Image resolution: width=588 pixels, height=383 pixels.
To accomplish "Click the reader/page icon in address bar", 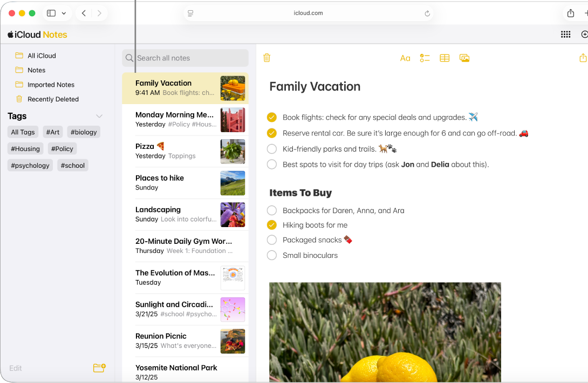I will tap(190, 13).
